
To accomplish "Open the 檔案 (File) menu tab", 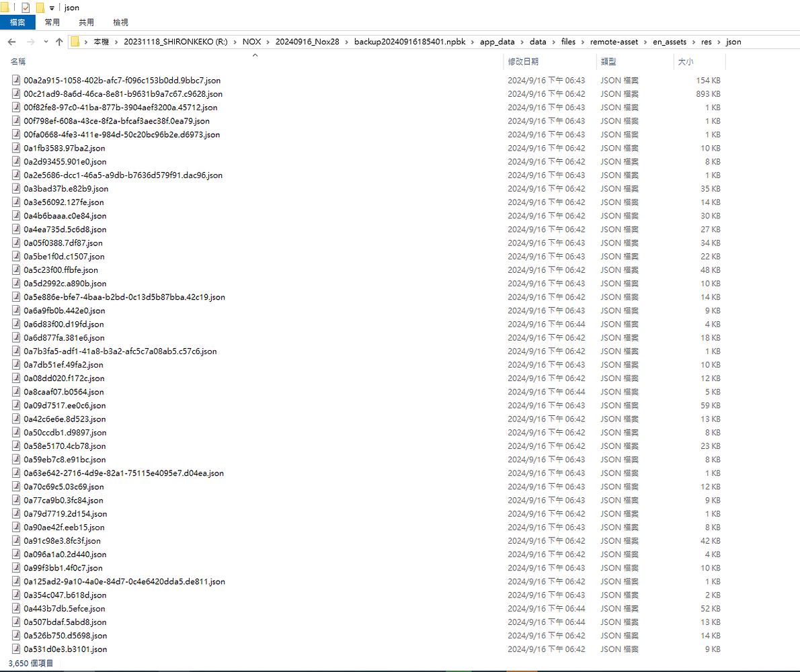I will (17, 22).
